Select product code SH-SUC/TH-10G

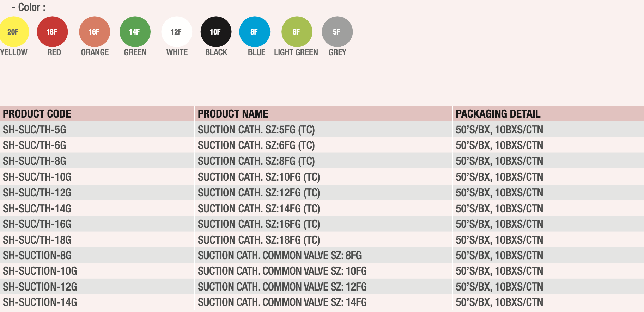click(37, 177)
